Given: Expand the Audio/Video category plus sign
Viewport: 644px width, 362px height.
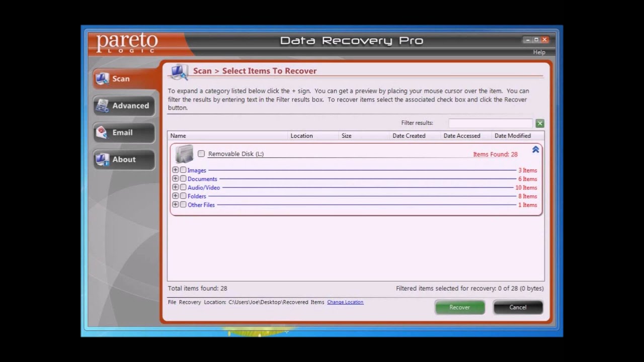Looking at the screenshot, I should click(x=176, y=187).
